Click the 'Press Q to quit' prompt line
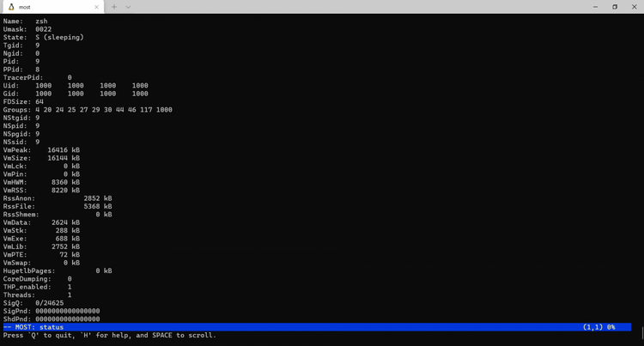 (110, 336)
